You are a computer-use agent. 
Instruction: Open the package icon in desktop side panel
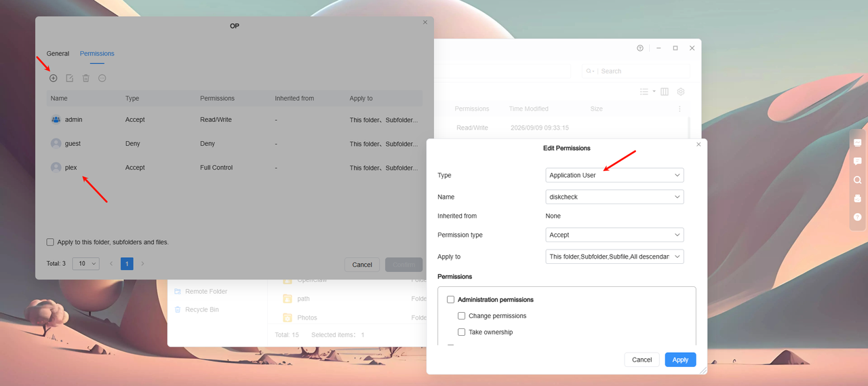pos(858,199)
